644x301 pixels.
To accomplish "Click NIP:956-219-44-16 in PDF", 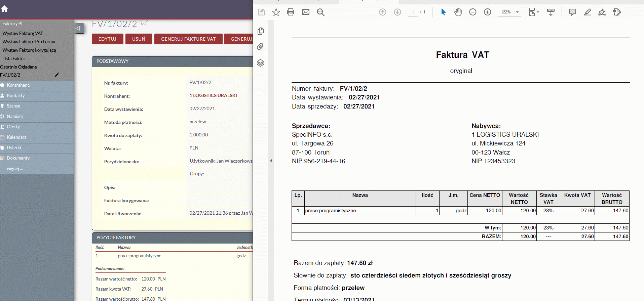I will pos(318,161).
